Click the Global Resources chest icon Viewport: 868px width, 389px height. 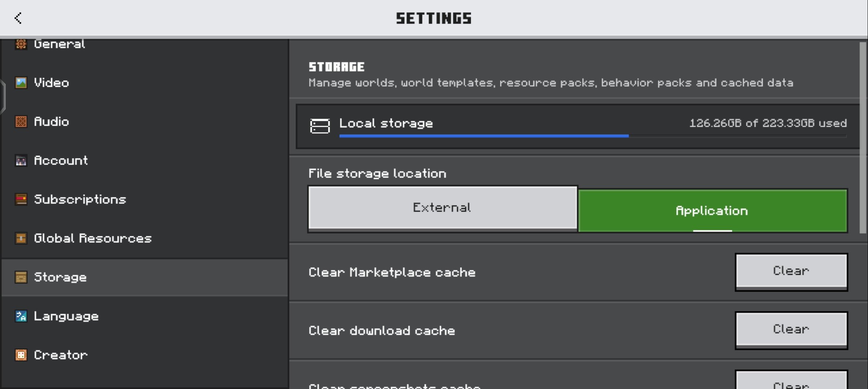[x=21, y=238]
